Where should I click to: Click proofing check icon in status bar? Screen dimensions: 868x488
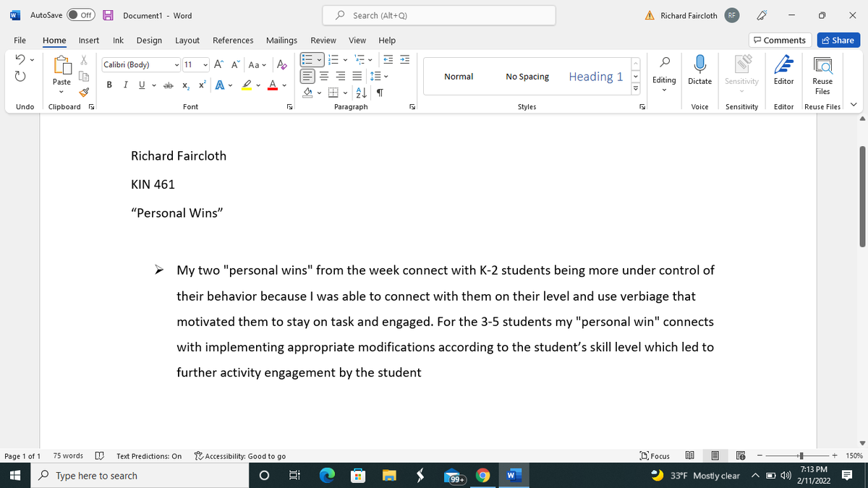point(100,456)
